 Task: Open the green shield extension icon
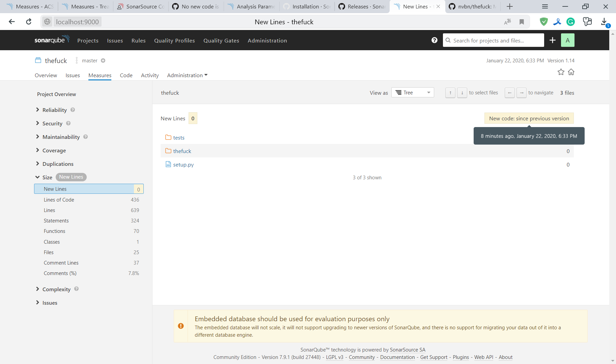click(x=543, y=22)
